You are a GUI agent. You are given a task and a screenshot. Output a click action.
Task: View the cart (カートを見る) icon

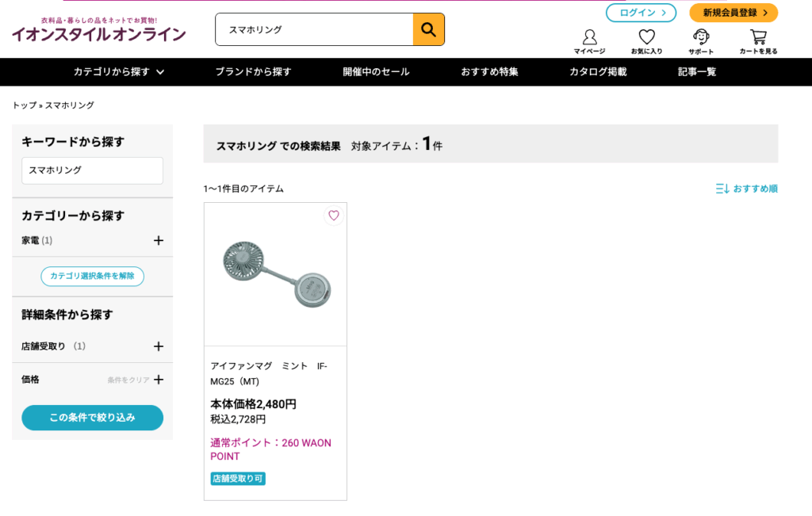[758, 41]
